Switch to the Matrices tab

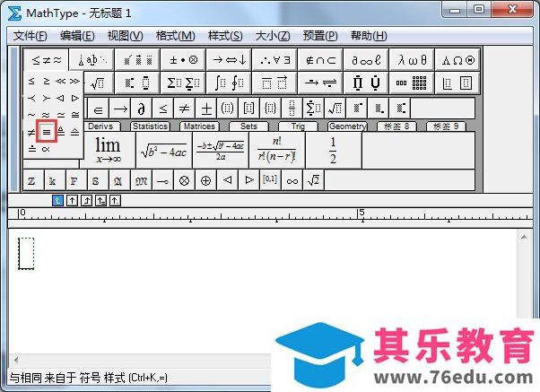coord(199,126)
